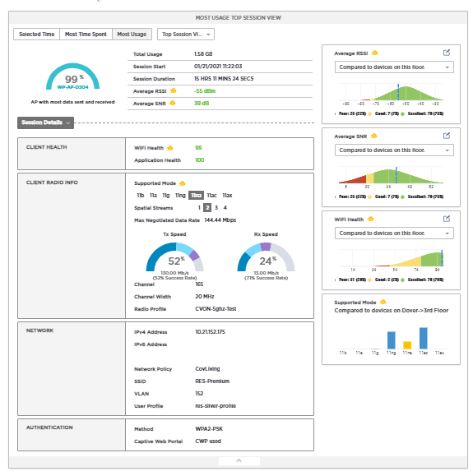473x476 pixels.
Task: Select spatial stream 1
Action: (199, 208)
